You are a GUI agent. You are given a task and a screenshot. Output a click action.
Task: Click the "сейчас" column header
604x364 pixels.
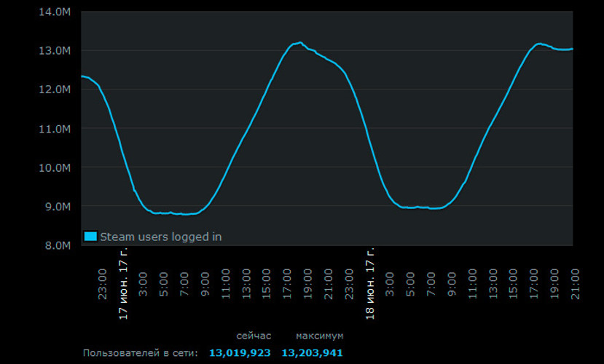click(254, 336)
